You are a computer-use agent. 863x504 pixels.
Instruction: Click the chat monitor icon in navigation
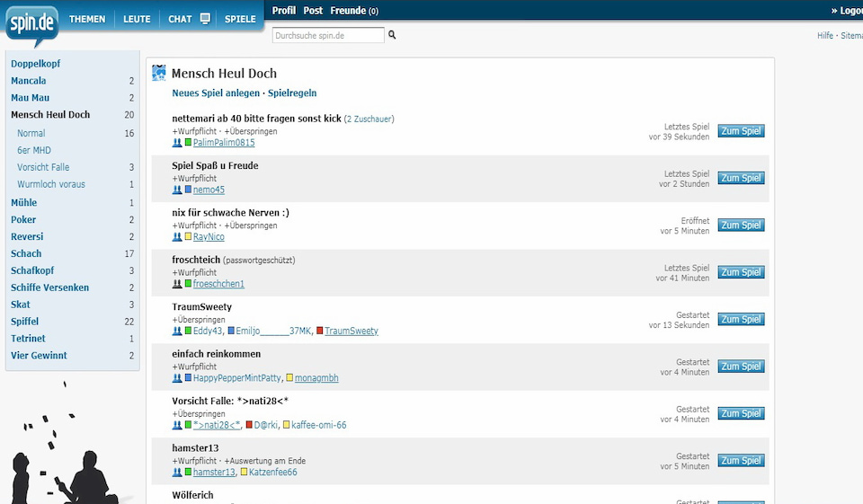[x=205, y=19]
